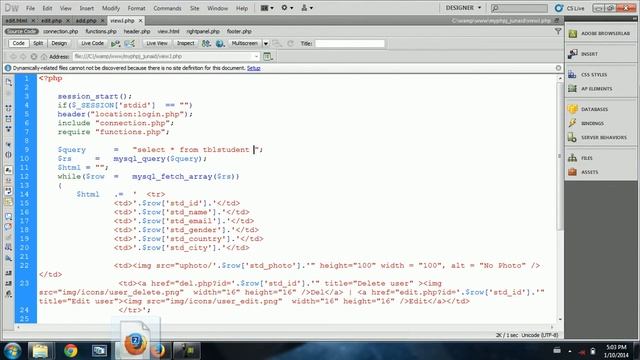640x360 pixels.
Task: Click the filter related files funnel icon
Action: [558, 31]
